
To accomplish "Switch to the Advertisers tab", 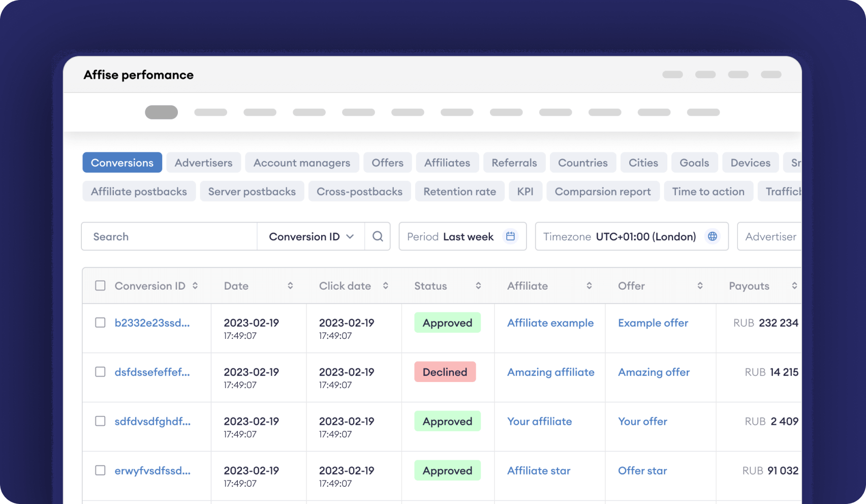I will (203, 163).
